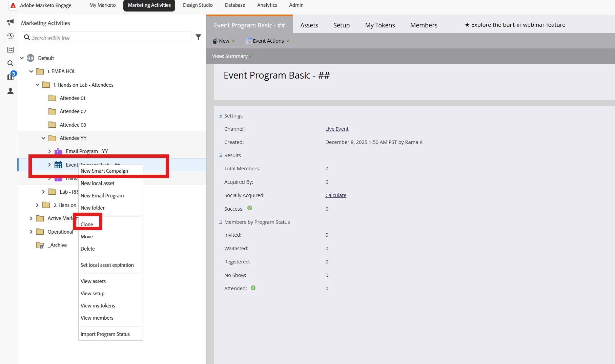The width and height of the screenshot is (615, 364).
Task: Click the Calculate link for Socially Acquired
Action: point(336,195)
